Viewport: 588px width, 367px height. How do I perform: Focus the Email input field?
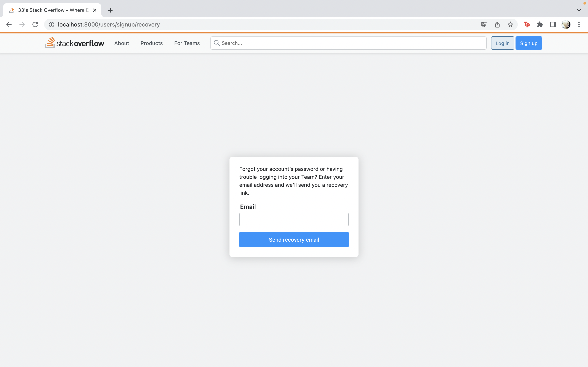click(x=294, y=219)
